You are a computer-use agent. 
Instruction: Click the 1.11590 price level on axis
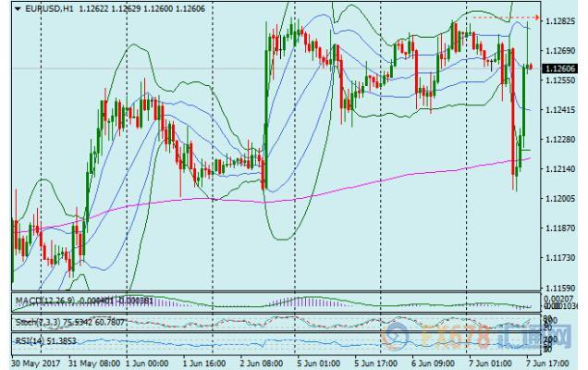point(562,288)
